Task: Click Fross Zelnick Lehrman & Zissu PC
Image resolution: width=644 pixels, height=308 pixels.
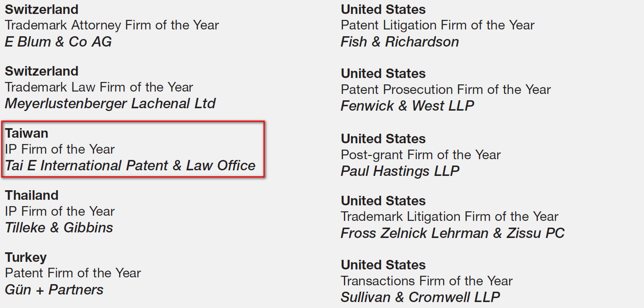Action: [x=453, y=233]
